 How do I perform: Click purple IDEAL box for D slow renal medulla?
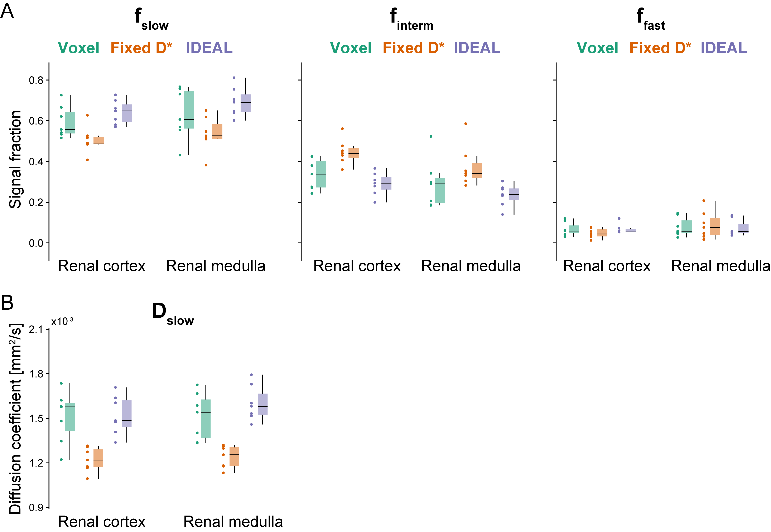tap(263, 404)
